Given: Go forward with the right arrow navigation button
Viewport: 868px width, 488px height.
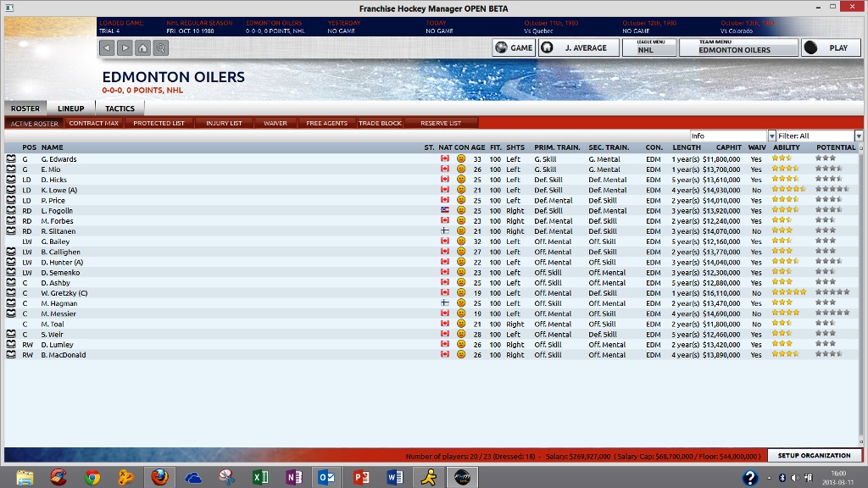Looking at the screenshot, I should pyautogui.click(x=125, y=48).
